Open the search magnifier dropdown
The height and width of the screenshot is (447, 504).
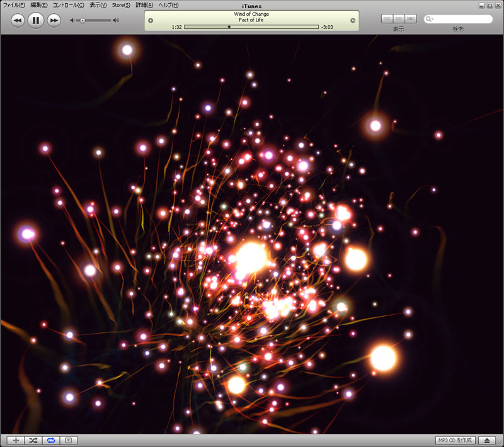[430, 20]
